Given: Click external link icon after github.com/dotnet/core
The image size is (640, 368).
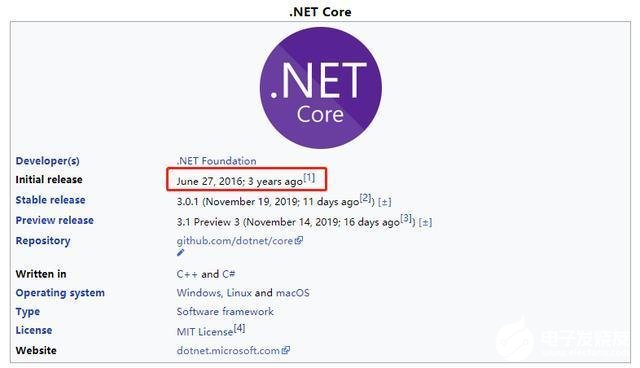Looking at the screenshot, I should click(x=299, y=240).
